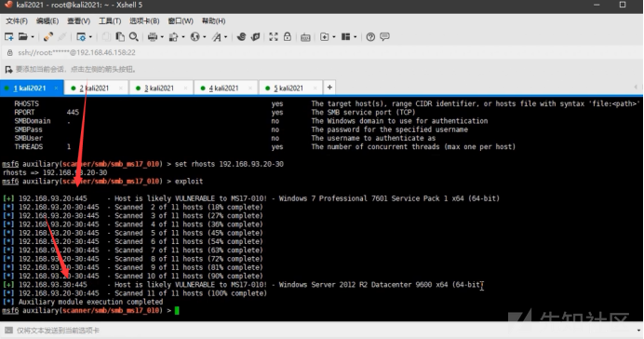
Task: Close the 3 kali2021 tab
Action: [x=185, y=88]
